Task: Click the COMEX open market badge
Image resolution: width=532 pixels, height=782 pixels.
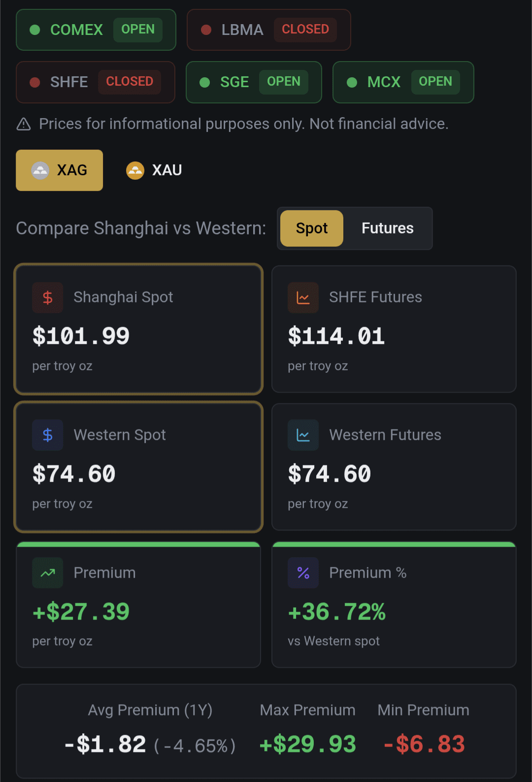Action: (96, 30)
